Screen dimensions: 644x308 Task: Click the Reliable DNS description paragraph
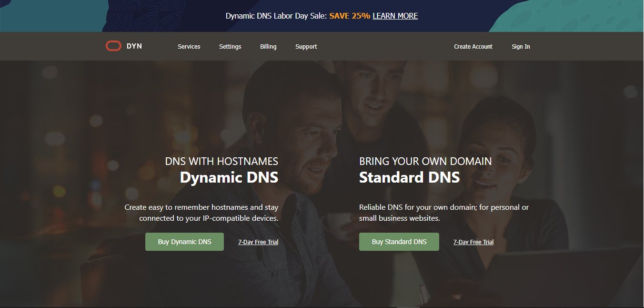(x=443, y=213)
